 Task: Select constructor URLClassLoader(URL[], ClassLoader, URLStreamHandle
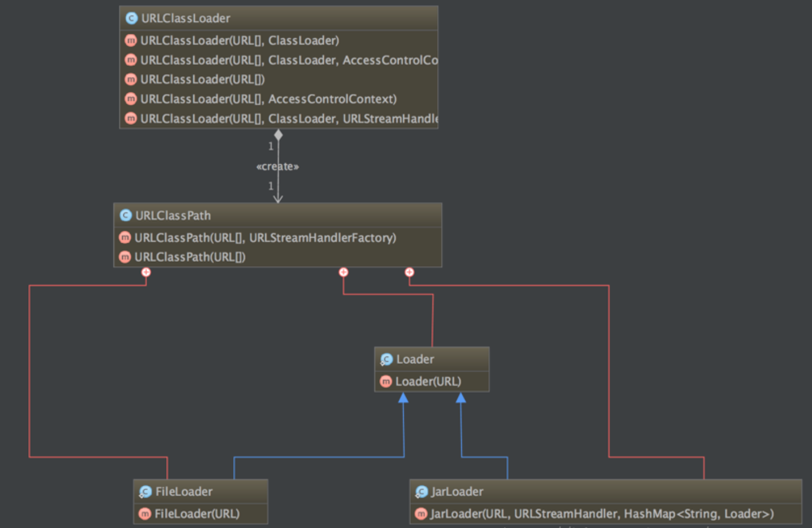pyautogui.click(x=289, y=119)
